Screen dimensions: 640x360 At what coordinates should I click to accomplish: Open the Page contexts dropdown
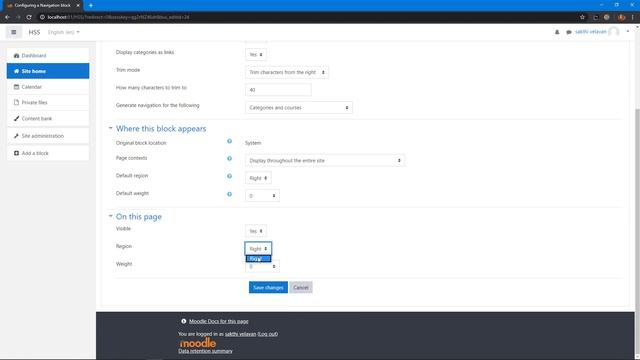point(325,160)
